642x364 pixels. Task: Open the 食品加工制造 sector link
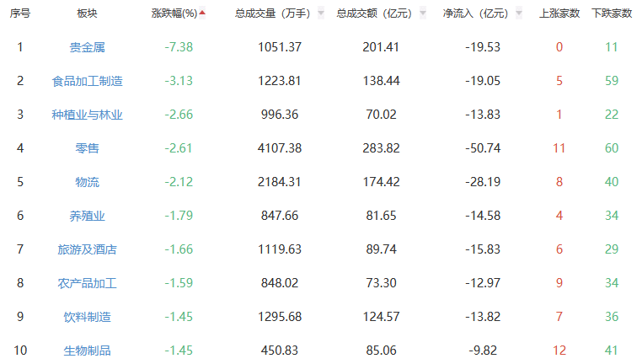pyautogui.click(x=87, y=81)
